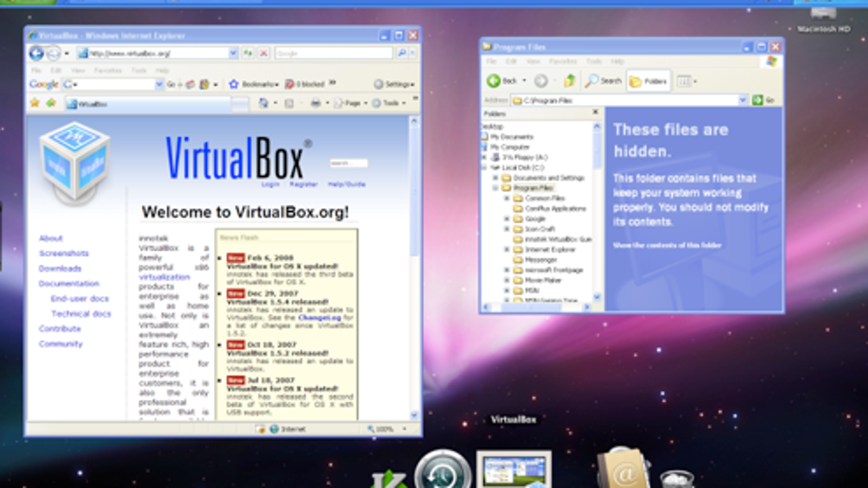Click the IE Google search box
This screenshot has width=868, height=488.
point(334,53)
